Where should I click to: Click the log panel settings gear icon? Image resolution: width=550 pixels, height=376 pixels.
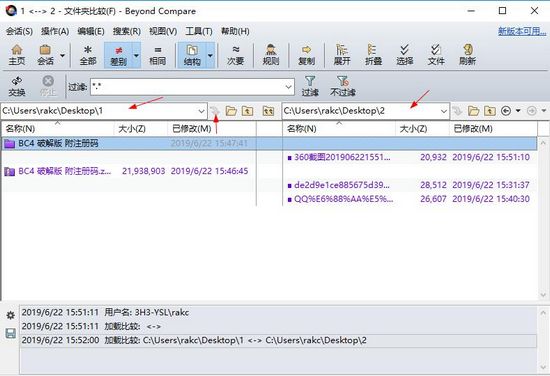pyautogui.click(x=11, y=315)
